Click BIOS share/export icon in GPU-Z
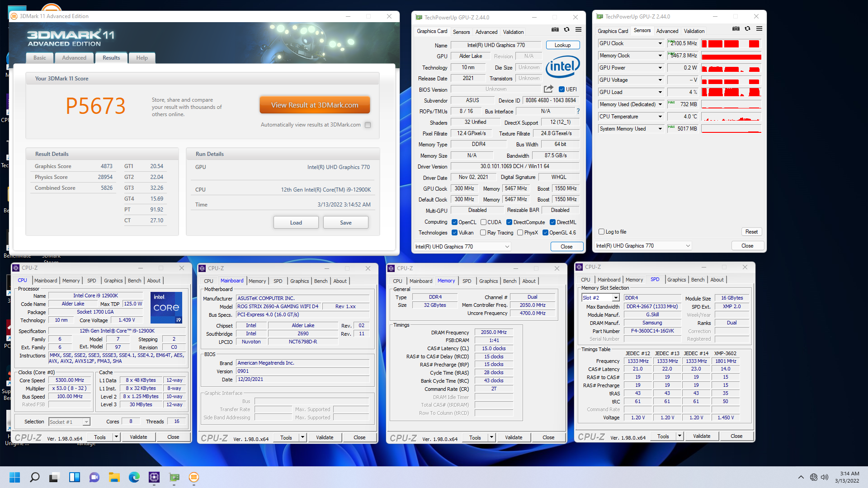The height and width of the screenshot is (488, 868). [x=548, y=89]
